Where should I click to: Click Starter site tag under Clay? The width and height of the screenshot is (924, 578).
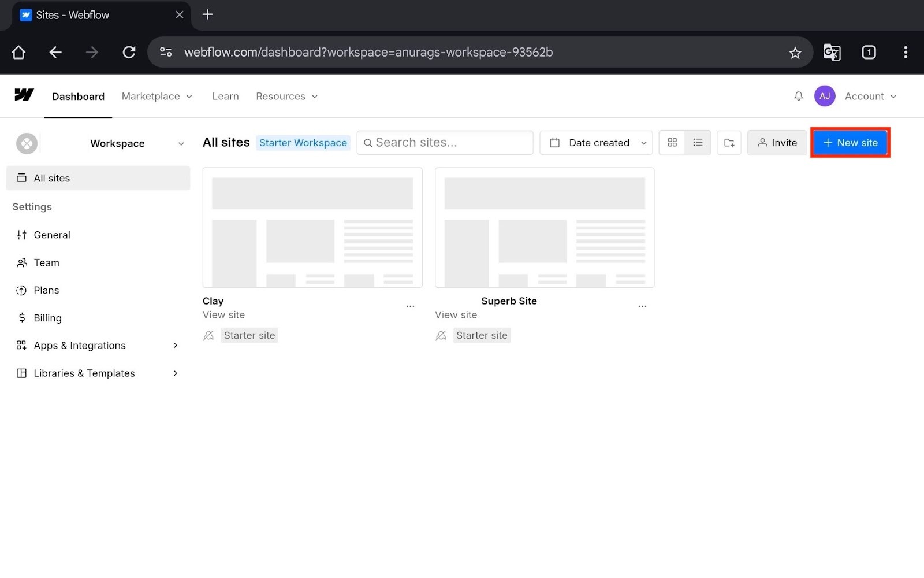[x=249, y=335]
